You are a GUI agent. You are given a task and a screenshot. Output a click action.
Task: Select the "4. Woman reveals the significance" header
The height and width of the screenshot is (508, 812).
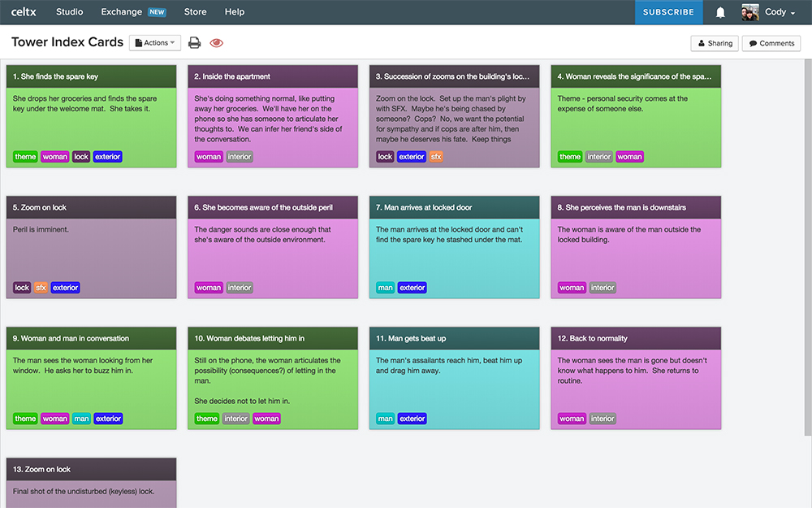636,76
